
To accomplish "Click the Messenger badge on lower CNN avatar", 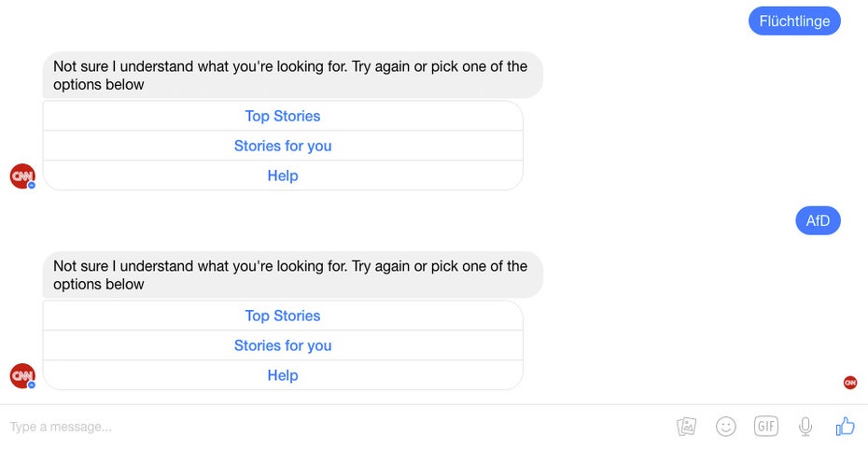I will click(32, 385).
